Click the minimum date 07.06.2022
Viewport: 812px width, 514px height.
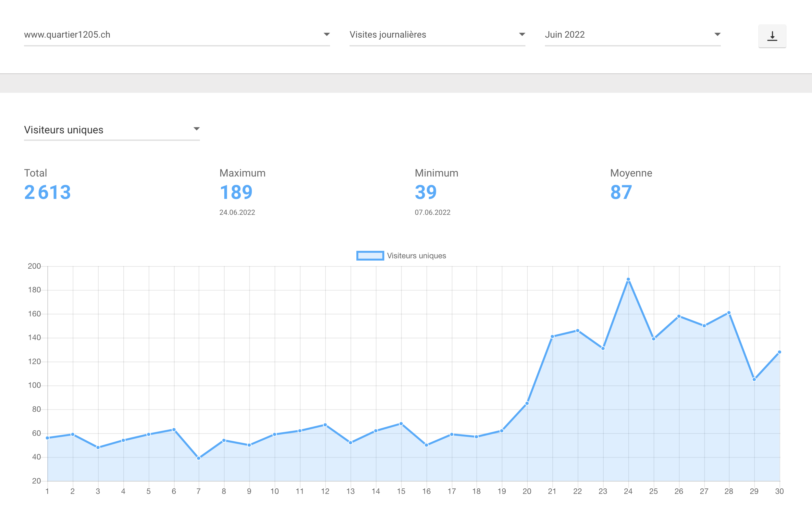pyautogui.click(x=433, y=213)
